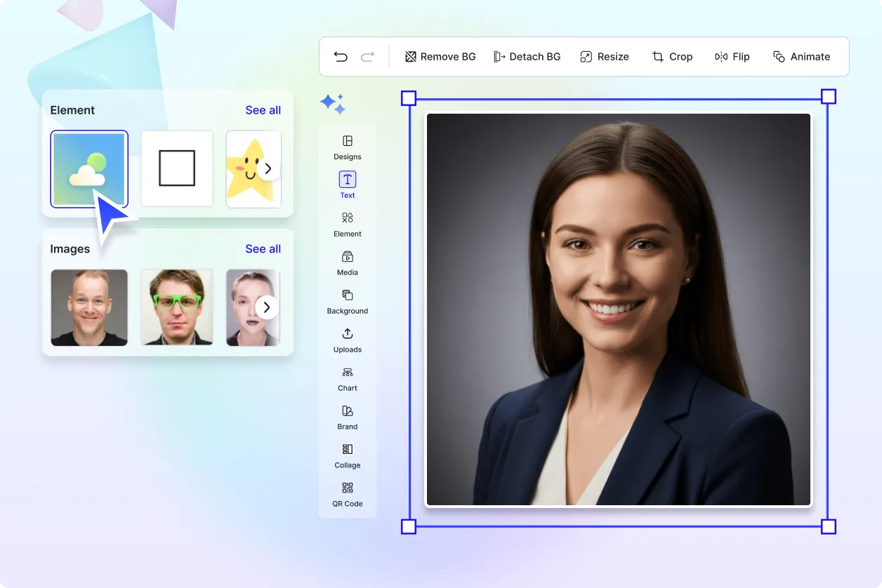Apply Crop to the selected photo
882x588 pixels.
coord(672,56)
